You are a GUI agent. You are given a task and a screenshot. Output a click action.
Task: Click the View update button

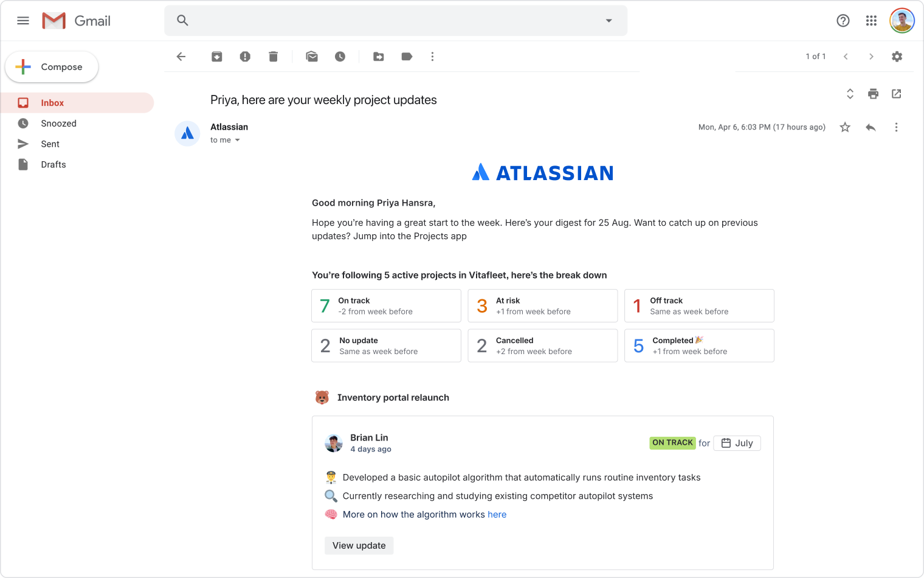pos(359,546)
